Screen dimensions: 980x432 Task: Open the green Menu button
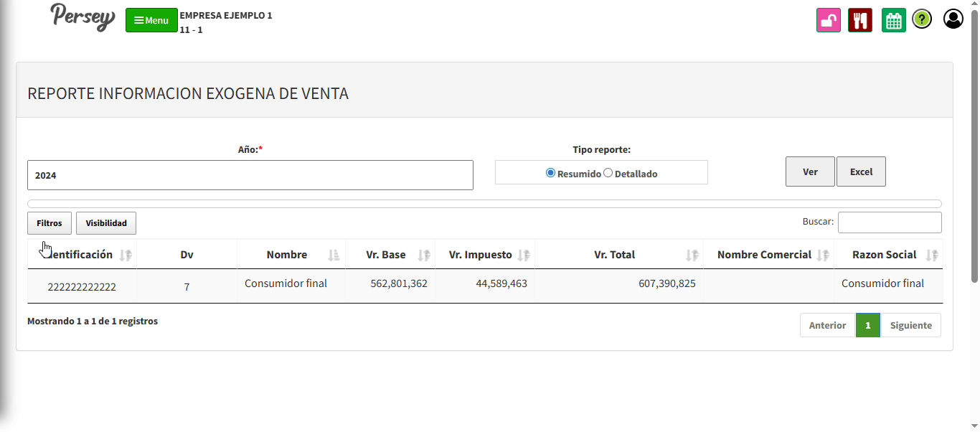coord(151,20)
